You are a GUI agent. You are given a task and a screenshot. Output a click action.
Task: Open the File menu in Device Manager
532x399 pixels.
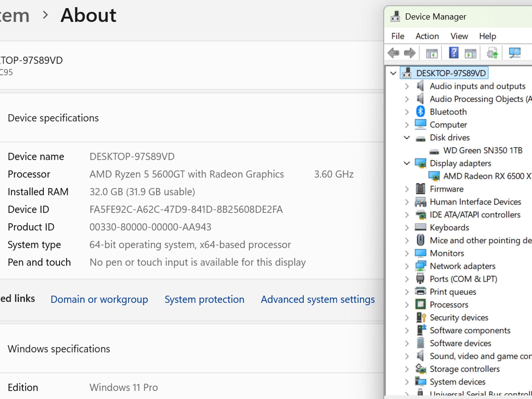coord(398,36)
